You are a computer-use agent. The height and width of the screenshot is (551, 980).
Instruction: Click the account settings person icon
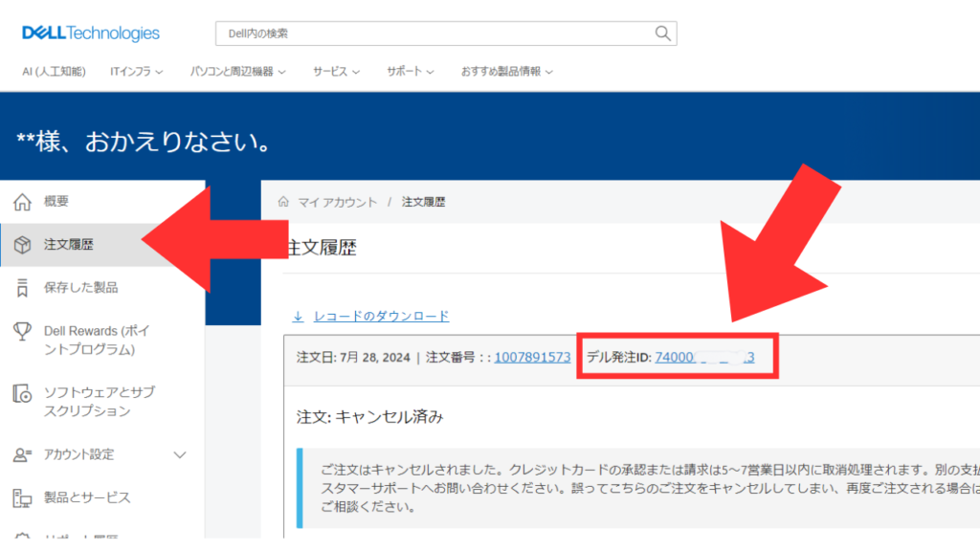tap(23, 454)
